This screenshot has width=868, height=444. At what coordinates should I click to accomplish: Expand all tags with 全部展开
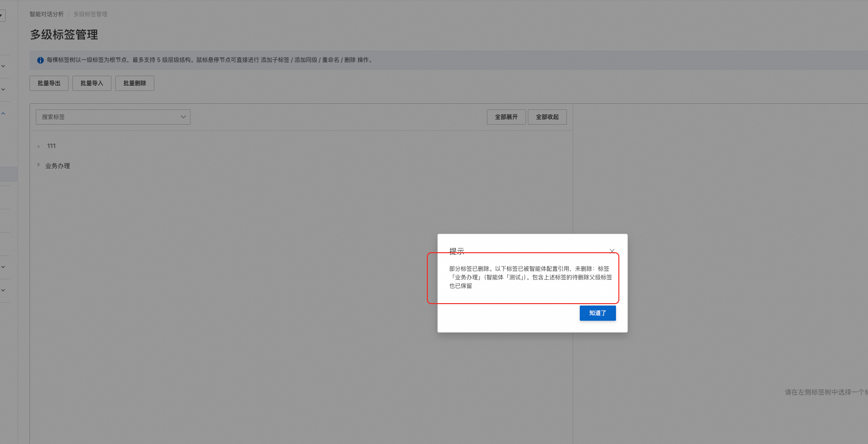click(x=506, y=117)
